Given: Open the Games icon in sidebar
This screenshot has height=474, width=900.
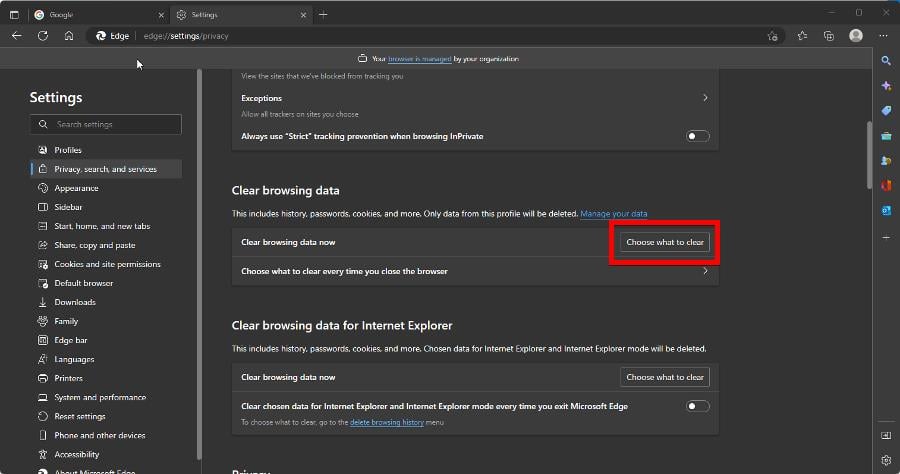Looking at the screenshot, I should [886, 161].
